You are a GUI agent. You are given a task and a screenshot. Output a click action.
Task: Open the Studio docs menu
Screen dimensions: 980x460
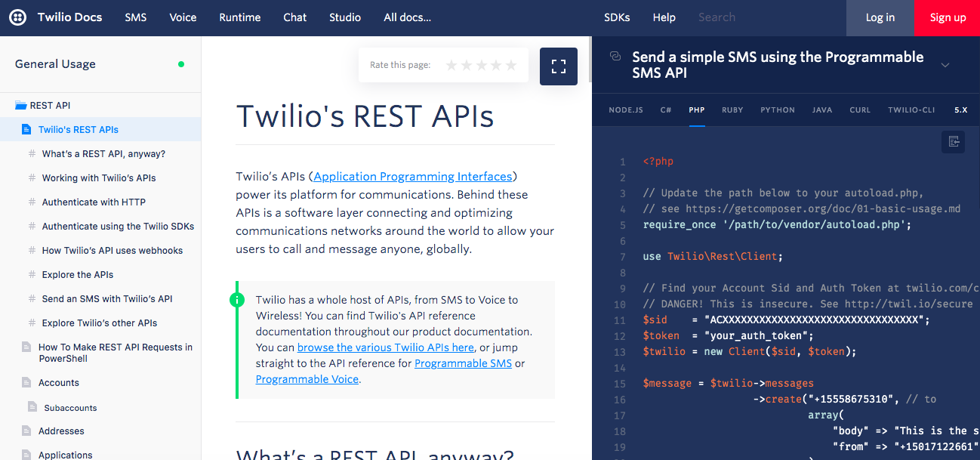[345, 17]
